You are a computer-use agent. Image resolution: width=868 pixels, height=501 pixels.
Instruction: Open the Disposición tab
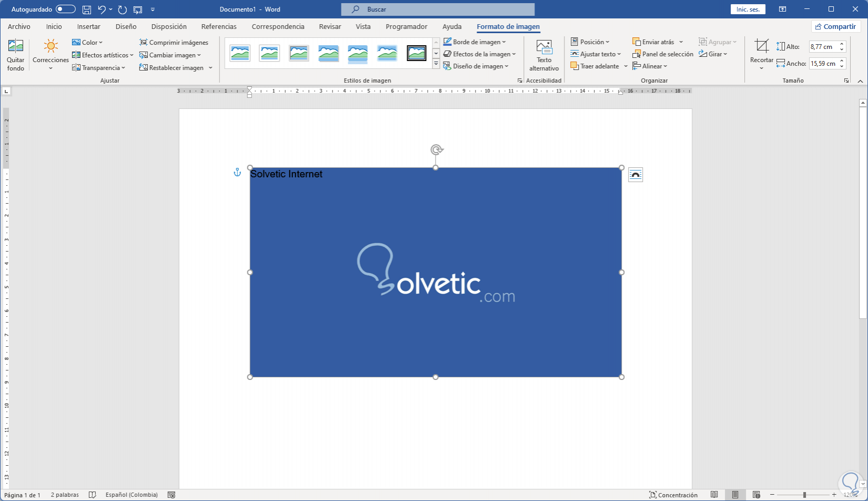169,26
